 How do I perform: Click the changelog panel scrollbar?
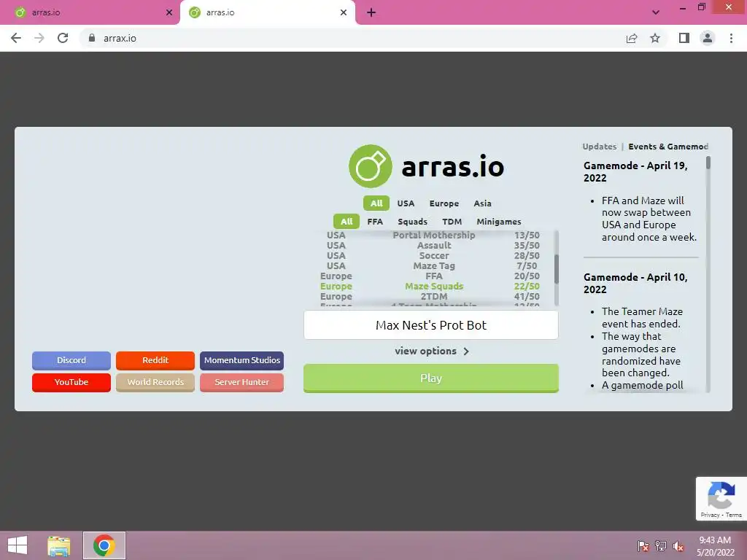point(708,163)
